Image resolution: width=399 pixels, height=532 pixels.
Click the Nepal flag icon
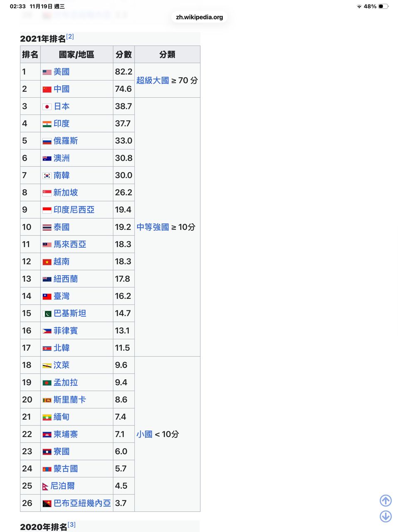[x=45, y=486]
